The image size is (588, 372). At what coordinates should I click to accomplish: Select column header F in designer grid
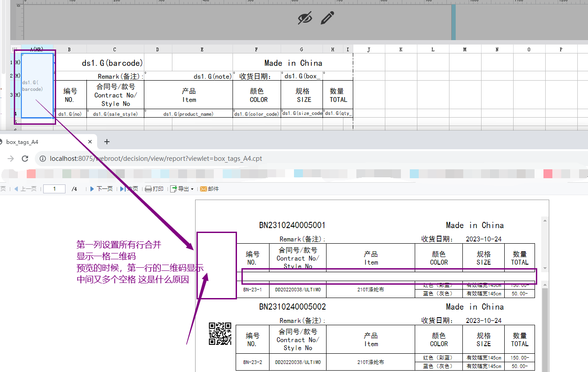click(257, 49)
